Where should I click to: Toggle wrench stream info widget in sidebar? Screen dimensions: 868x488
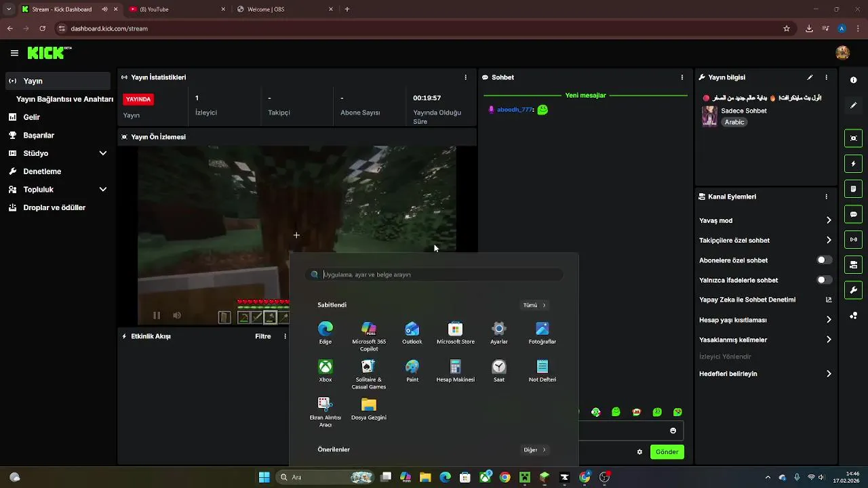[853, 290]
